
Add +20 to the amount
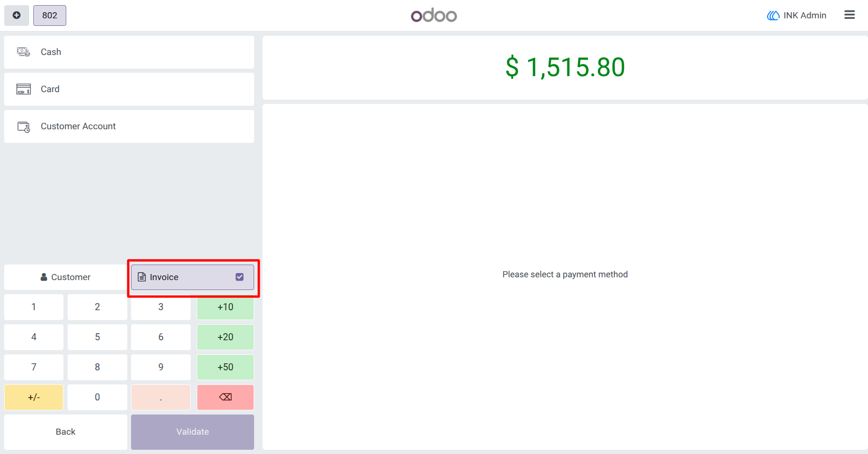pos(225,337)
